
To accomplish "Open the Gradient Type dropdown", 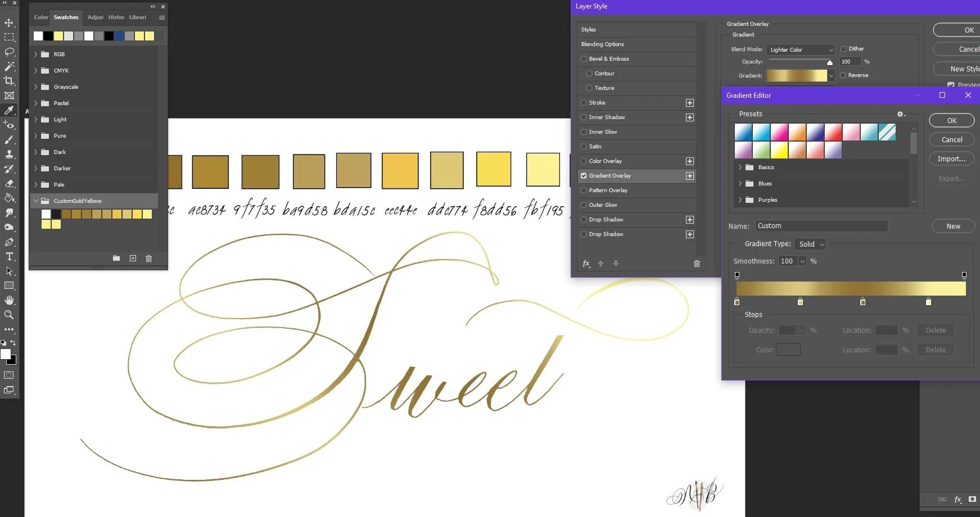I will click(x=810, y=244).
